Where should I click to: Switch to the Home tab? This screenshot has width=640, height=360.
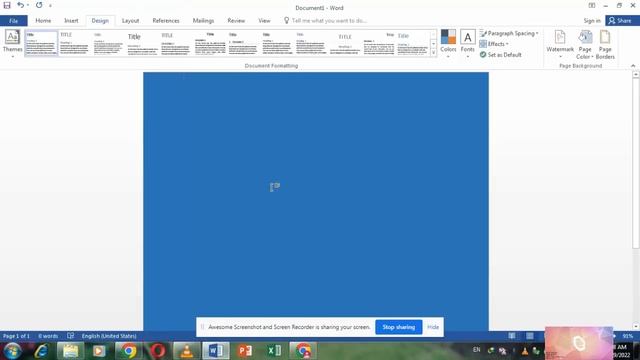coord(43,20)
